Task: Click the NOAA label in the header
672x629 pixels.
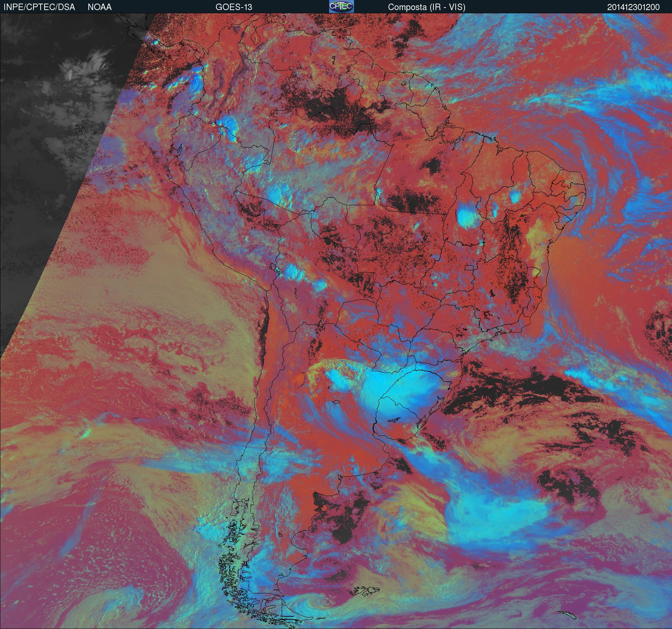Action: click(x=100, y=7)
